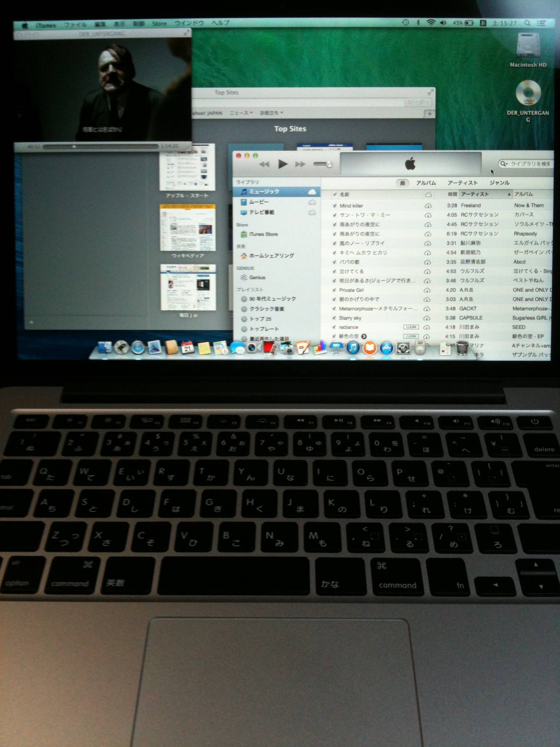Open the arrow menu beside 緋色の空
The width and height of the screenshot is (560, 747).
tap(364, 336)
